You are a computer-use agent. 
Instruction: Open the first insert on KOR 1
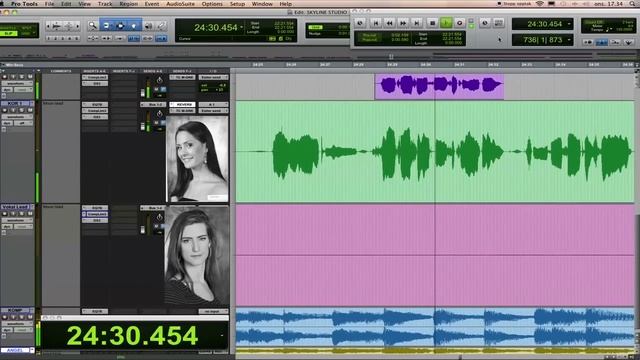pos(95,104)
